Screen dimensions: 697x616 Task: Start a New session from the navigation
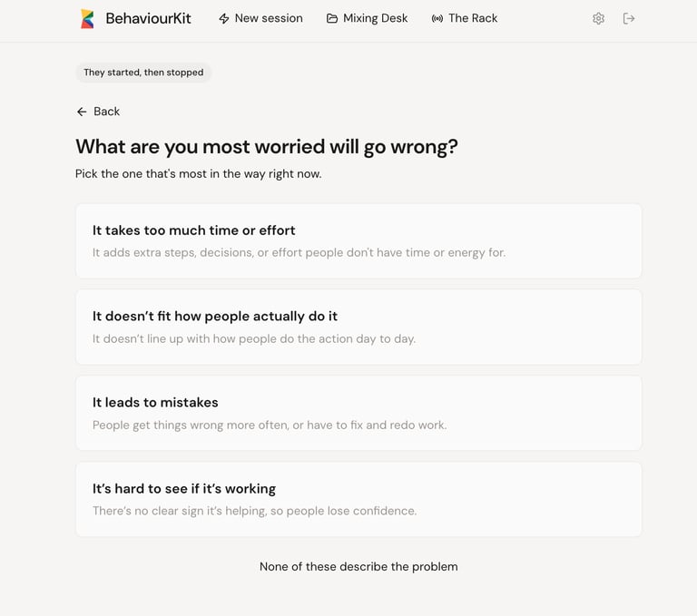coord(269,18)
